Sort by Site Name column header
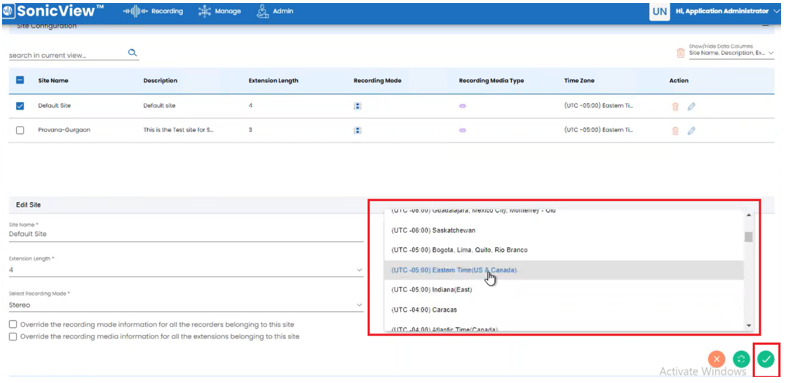Screen dimensions: 787x383 pyautogui.click(x=53, y=80)
